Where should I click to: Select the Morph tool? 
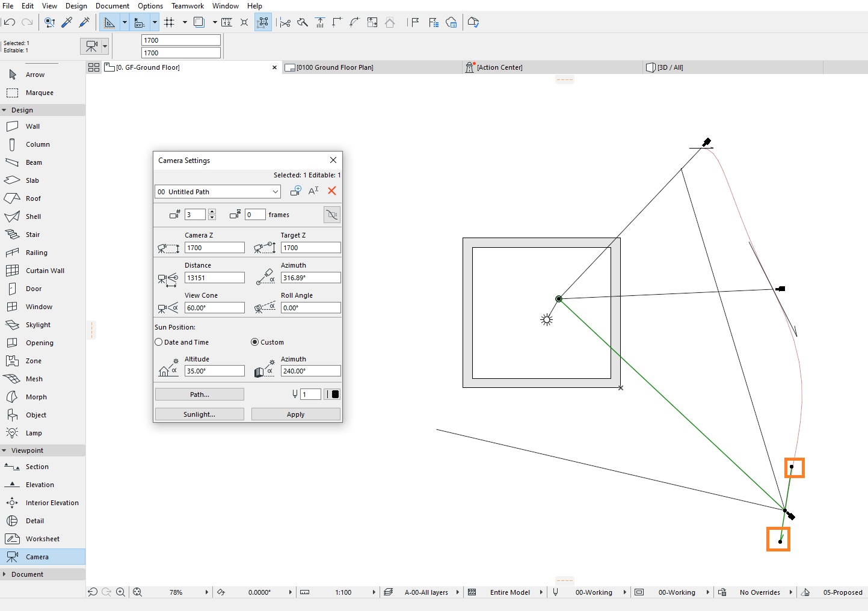pyautogui.click(x=35, y=397)
